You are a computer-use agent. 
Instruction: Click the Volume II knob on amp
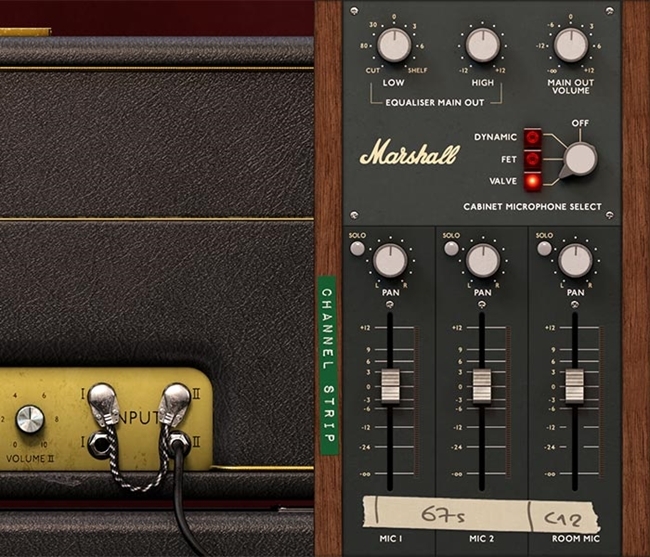(x=30, y=419)
